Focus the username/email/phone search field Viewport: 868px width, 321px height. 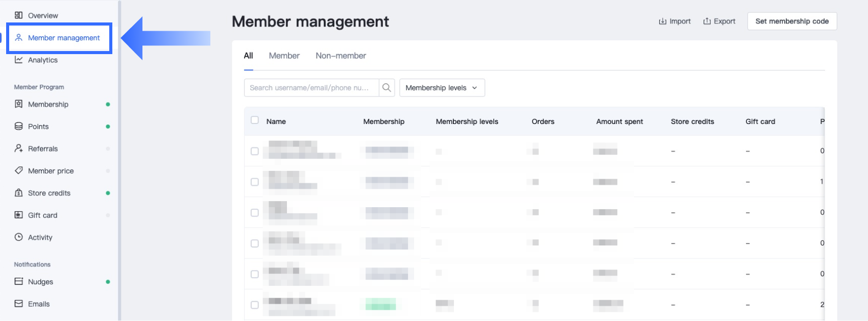tap(311, 88)
